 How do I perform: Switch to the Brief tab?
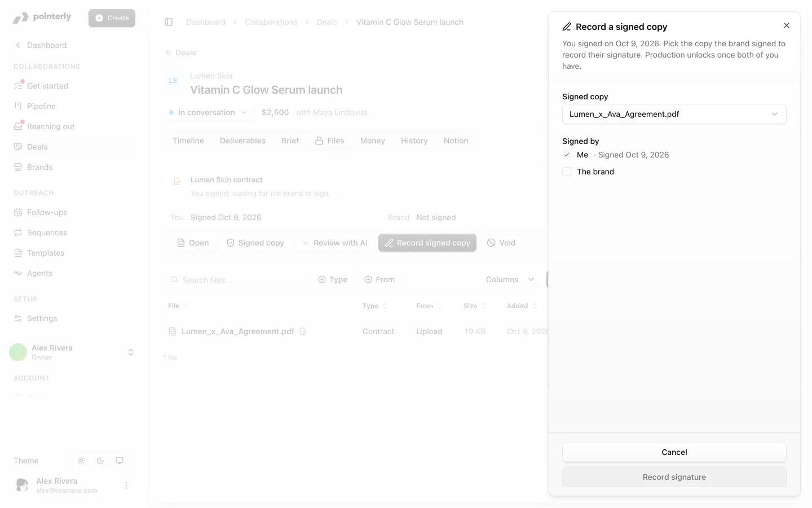click(x=290, y=141)
